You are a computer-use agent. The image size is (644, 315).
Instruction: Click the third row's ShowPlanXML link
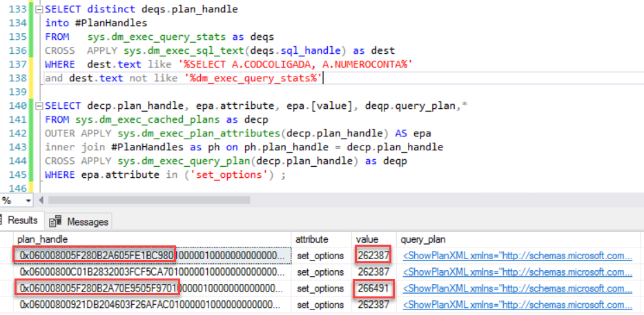pos(517,288)
